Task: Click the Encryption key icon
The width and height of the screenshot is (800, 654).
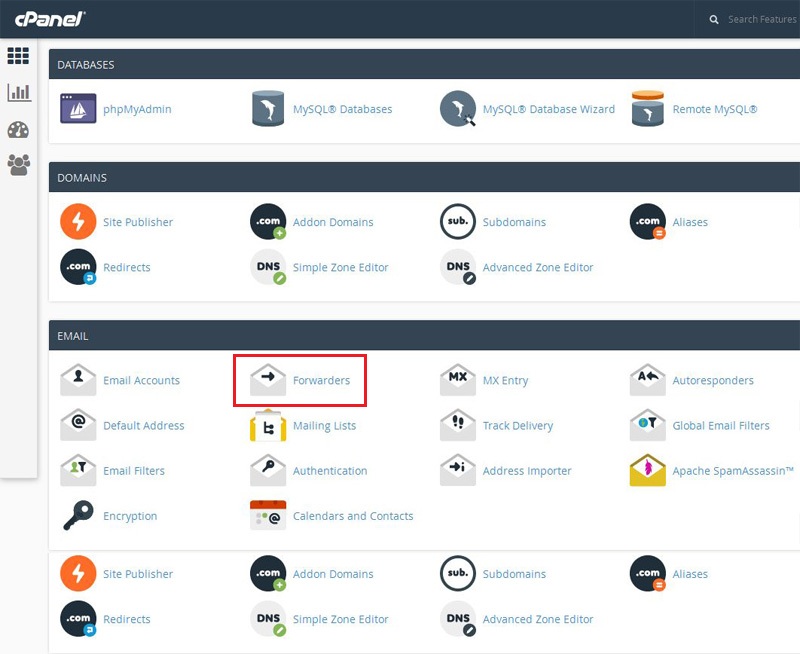Action: click(78, 515)
